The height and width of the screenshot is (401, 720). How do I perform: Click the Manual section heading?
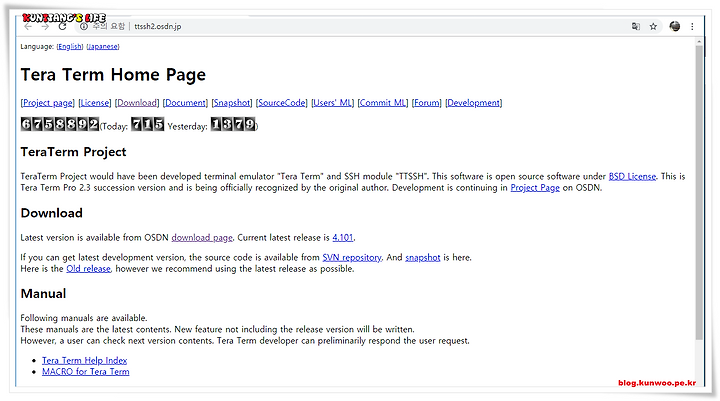click(x=43, y=294)
